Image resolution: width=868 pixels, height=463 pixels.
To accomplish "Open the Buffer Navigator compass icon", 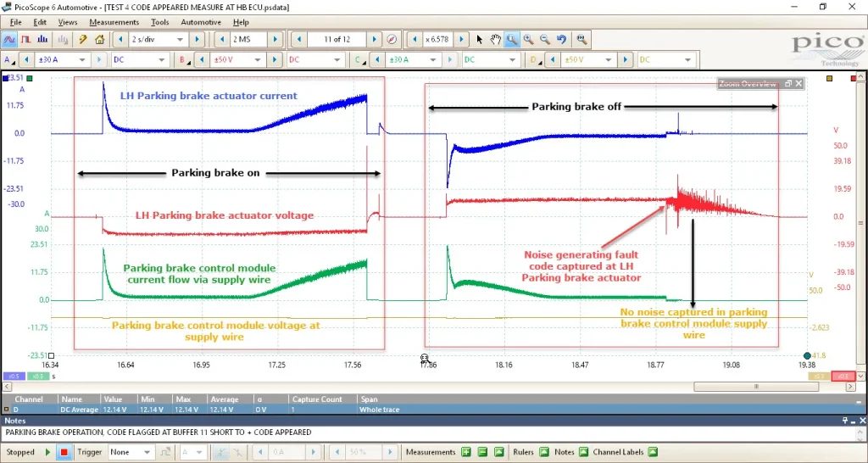I will [392, 39].
